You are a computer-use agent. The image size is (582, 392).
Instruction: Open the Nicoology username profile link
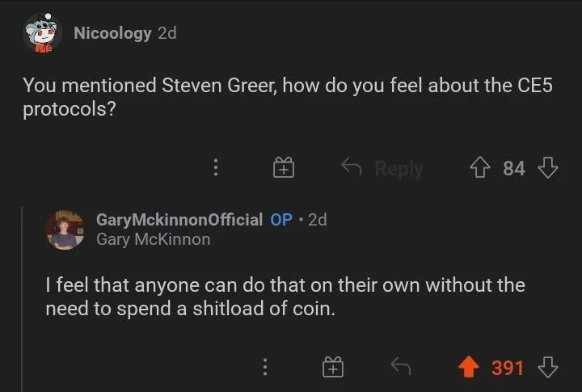coord(112,33)
